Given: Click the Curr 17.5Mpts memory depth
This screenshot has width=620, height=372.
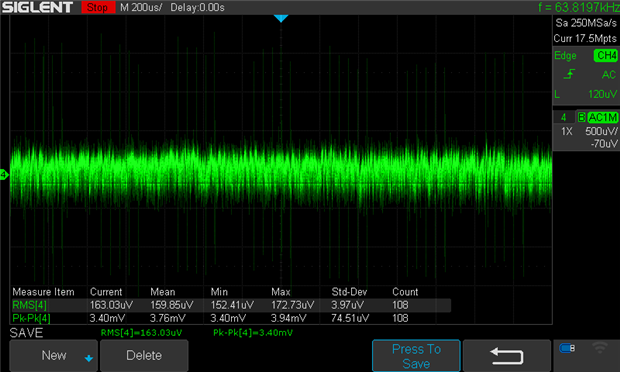Looking at the screenshot, I should (x=585, y=38).
